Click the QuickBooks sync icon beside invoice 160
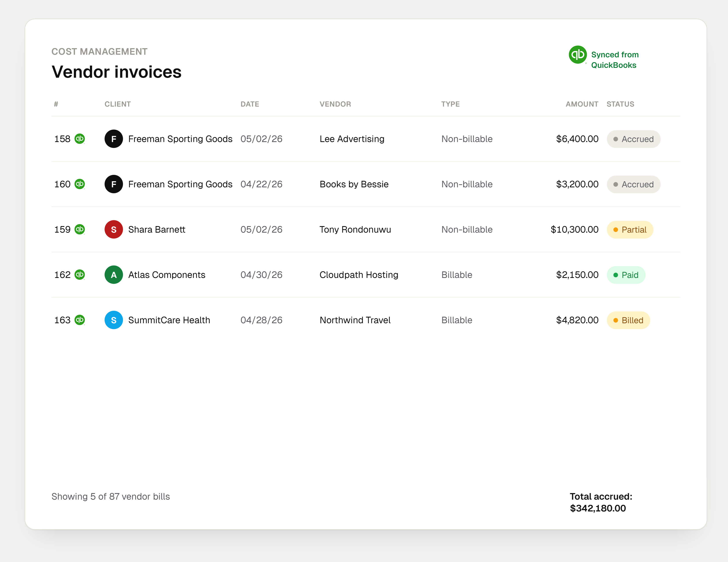Image resolution: width=728 pixels, height=562 pixels. click(80, 184)
